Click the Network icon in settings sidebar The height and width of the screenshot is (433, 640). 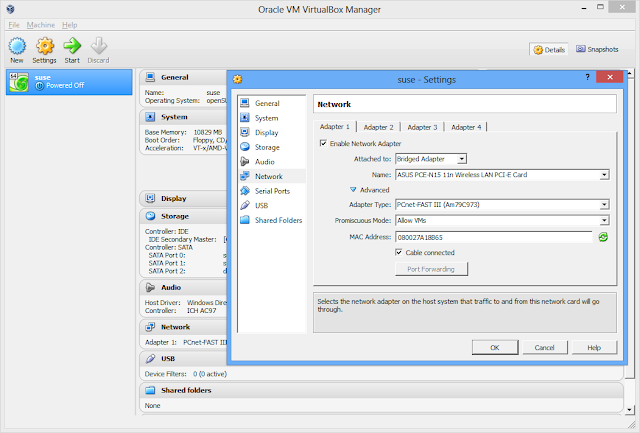click(x=245, y=176)
